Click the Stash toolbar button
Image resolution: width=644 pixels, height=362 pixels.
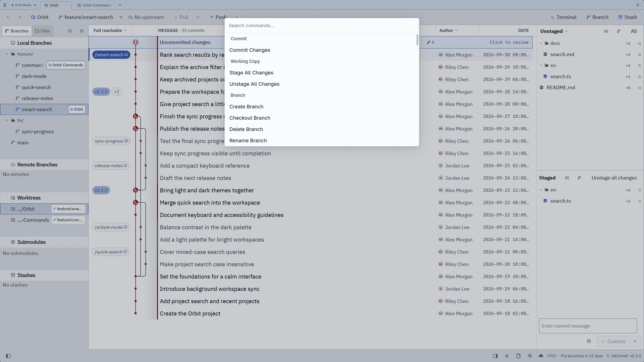pyautogui.click(x=627, y=17)
